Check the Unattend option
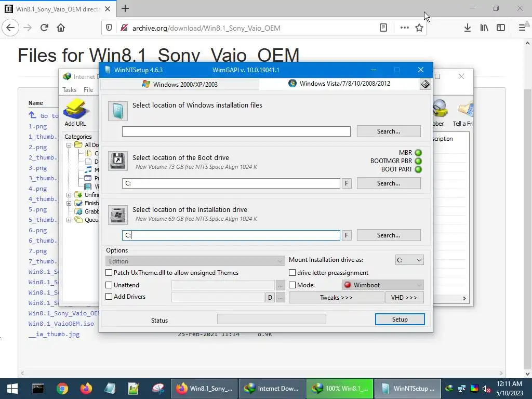This screenshot has width=532, height=399. tap(109, 285)
